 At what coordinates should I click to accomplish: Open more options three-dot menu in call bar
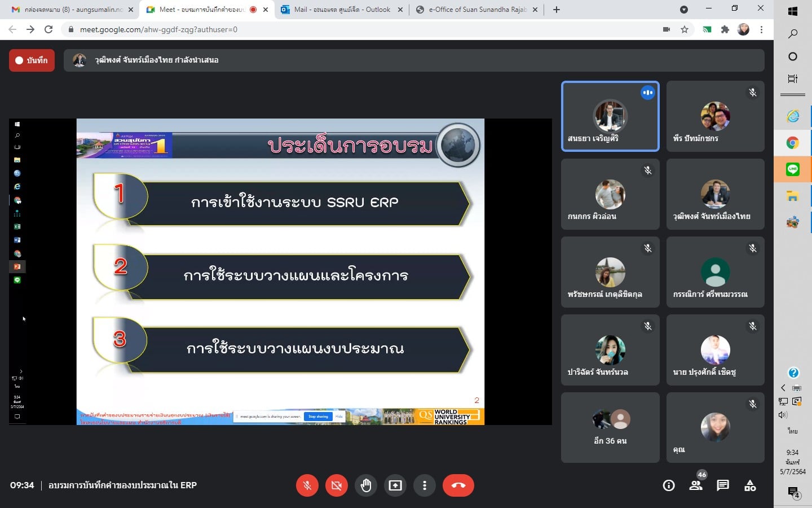coord(425,485)
